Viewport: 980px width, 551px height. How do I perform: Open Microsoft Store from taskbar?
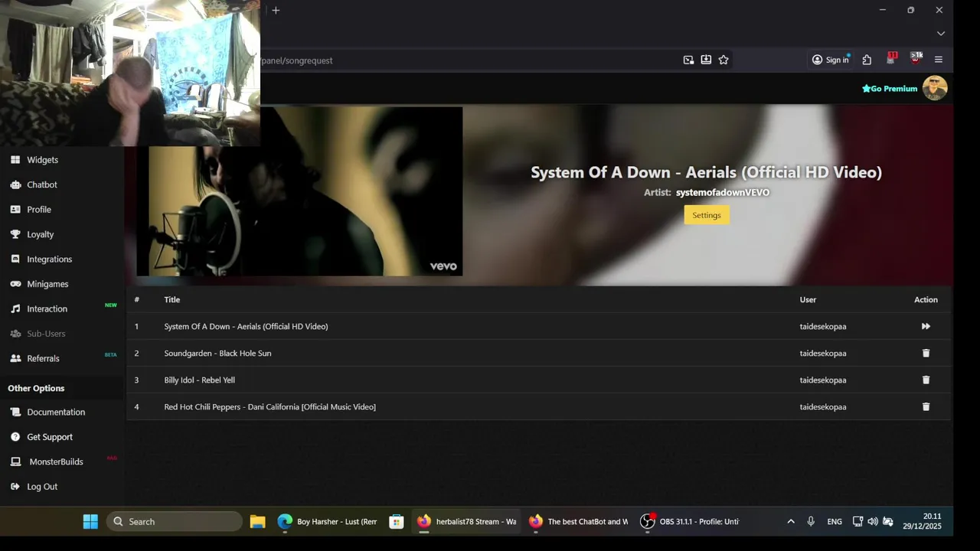397,522
